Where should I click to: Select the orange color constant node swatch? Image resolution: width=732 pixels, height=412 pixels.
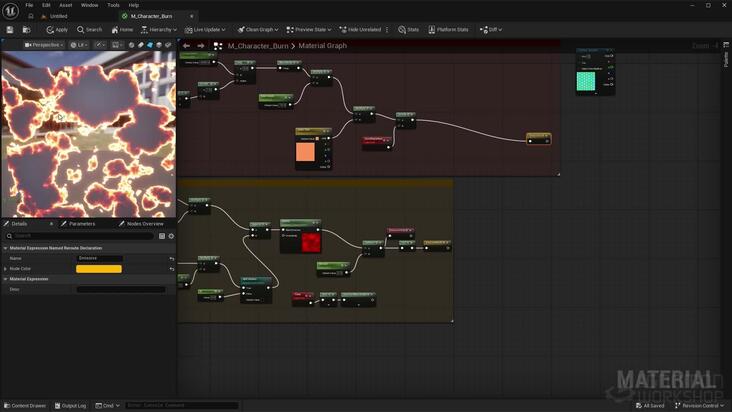coord(305,152)
